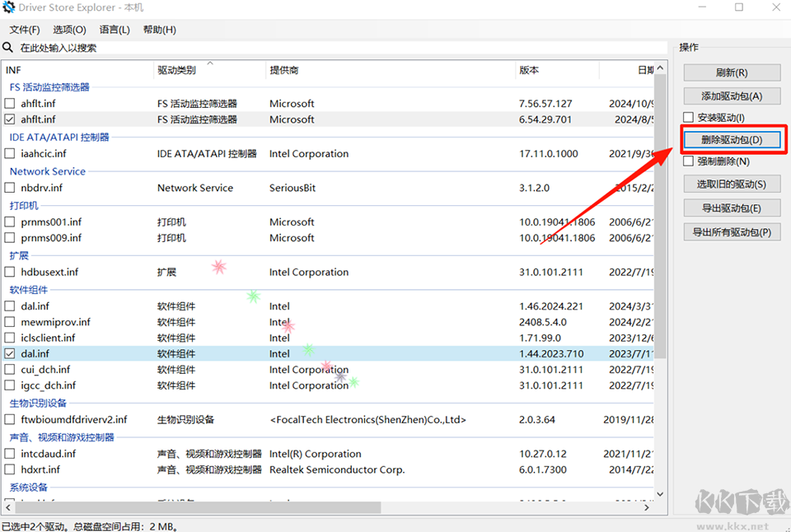
Task: Click the Driver Store Explorer gear icon
Action: [8, 7]
